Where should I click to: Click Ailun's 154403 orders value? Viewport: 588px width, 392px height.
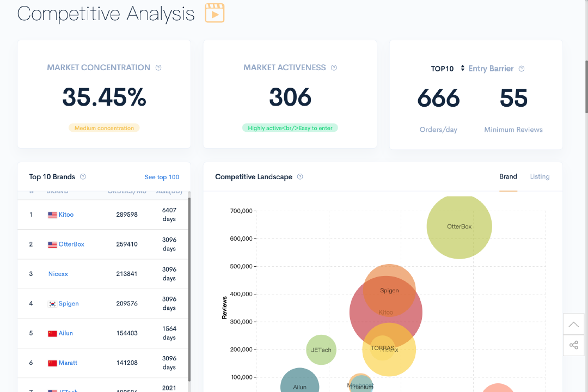click(127, 333)
